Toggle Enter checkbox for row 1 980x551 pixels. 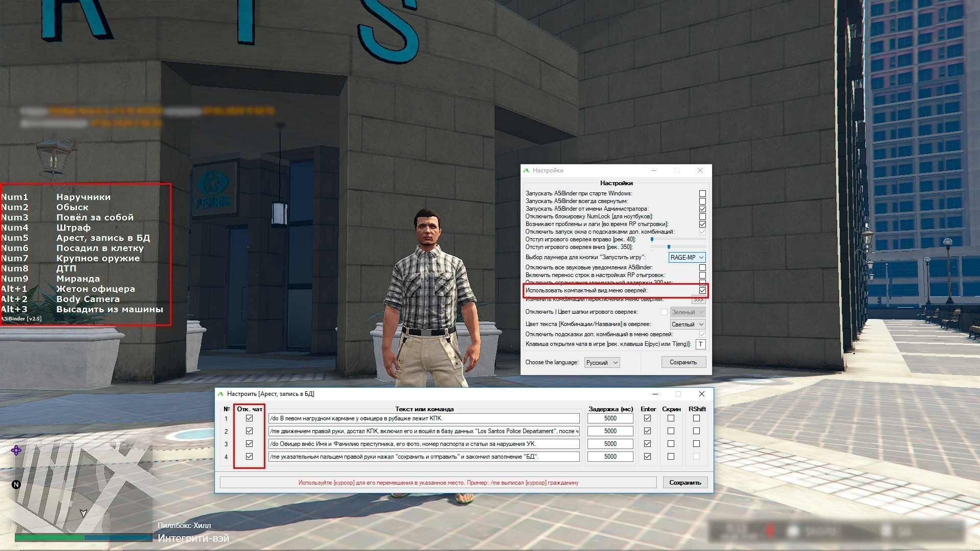pyautogui.click(x=647, y=418)
